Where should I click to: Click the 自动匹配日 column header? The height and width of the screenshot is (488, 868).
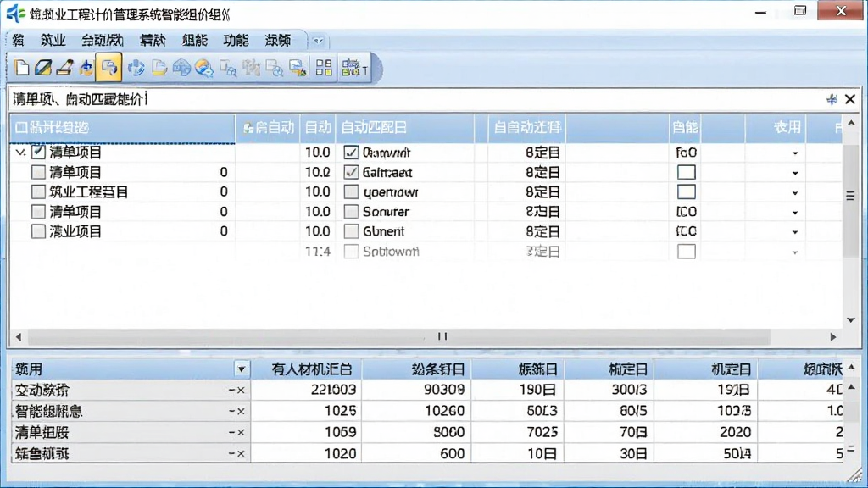(404, 128)
